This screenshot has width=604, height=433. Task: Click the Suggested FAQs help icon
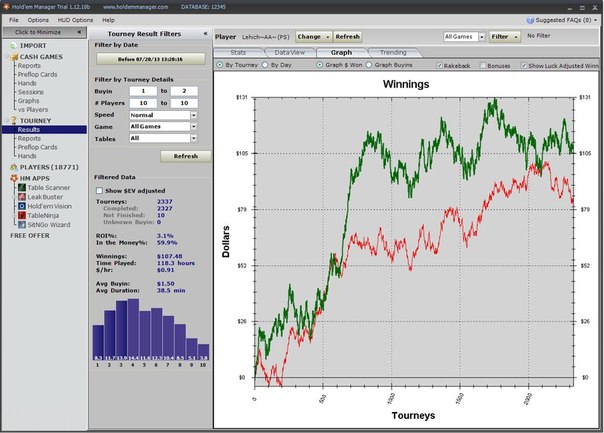pyautogui.click(x=530, y=20)
